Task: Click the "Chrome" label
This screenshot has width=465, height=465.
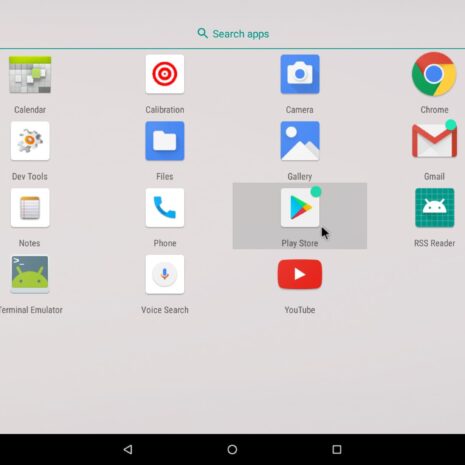Action: [x=434, y=110]
